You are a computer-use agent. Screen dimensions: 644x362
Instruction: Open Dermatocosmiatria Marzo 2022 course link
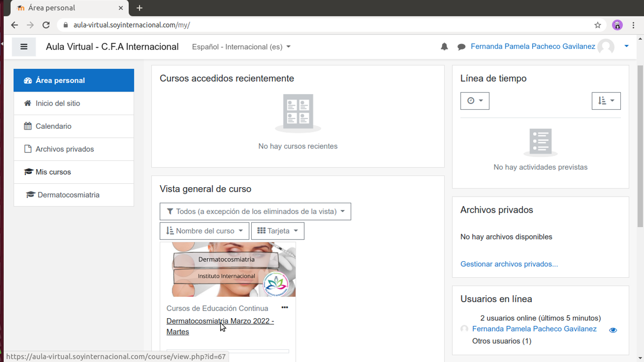pos(220,321)
